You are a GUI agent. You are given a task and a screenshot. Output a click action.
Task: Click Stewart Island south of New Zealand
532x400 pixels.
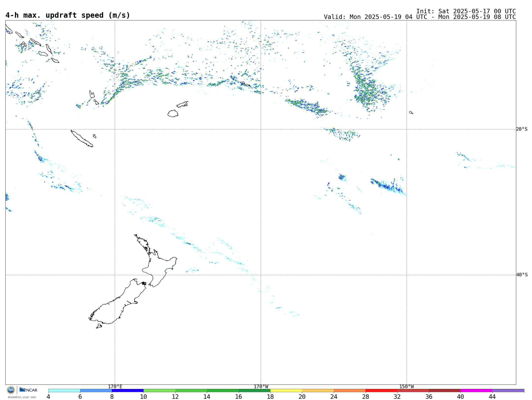coord(99,326)
